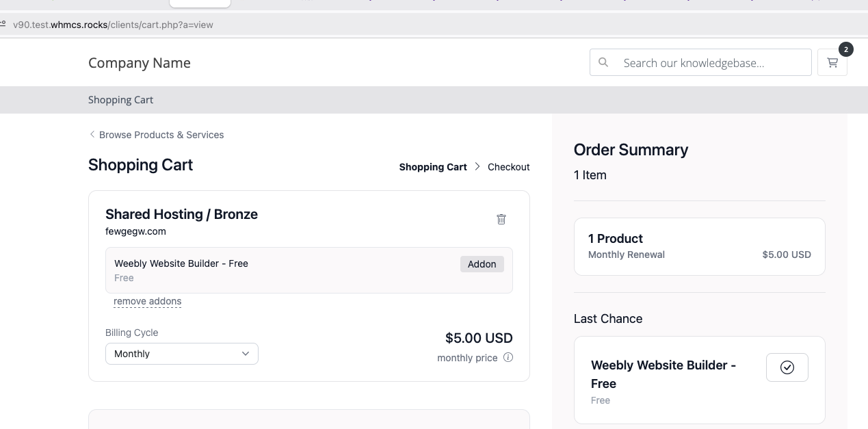Go to the Checkout step
Screen dimensions: 868x429
508,167
